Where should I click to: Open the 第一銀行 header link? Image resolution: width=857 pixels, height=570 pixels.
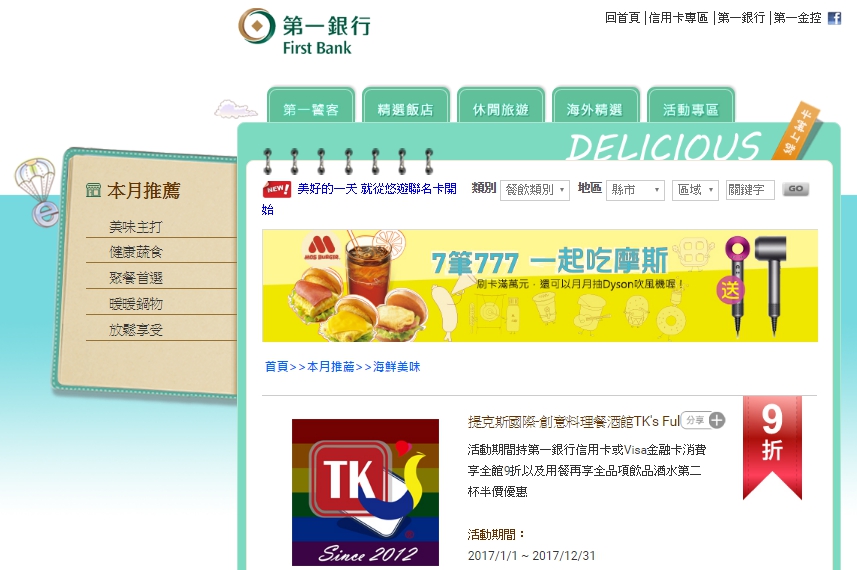pyautogui.click(x=741, y=18)
